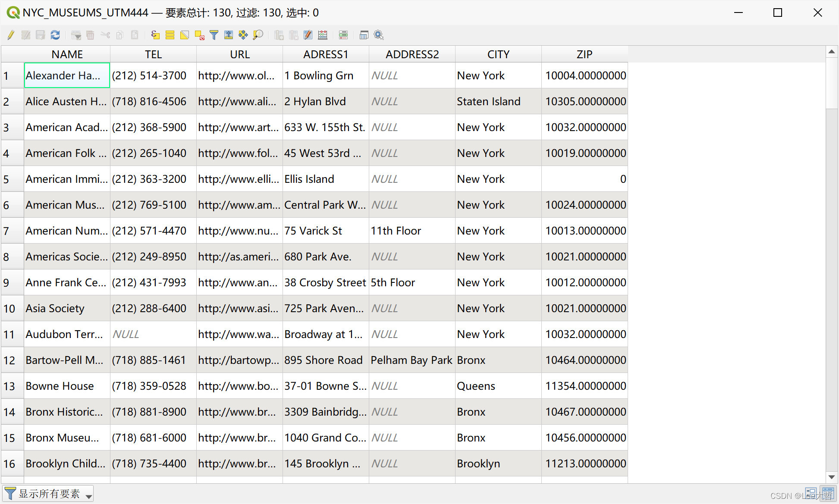Click the Bowne House name cell
This screenshot has height=504, width=839.
point(67,386)
